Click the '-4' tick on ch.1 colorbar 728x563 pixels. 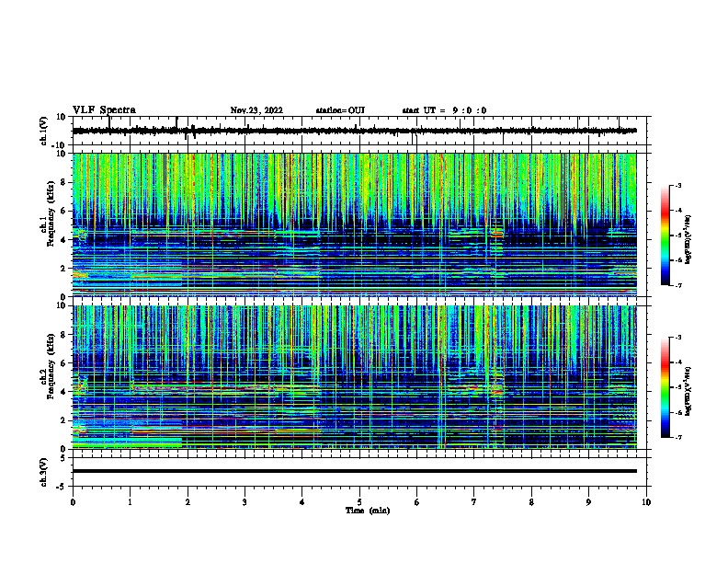click(x=678, y=211)
